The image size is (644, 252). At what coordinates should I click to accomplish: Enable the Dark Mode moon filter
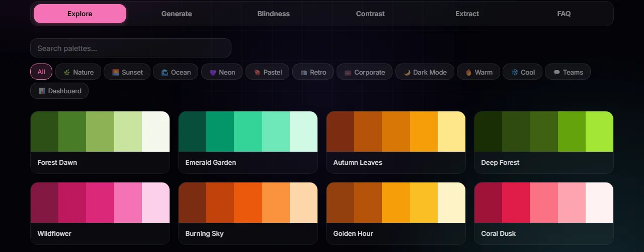click(425, 72)
